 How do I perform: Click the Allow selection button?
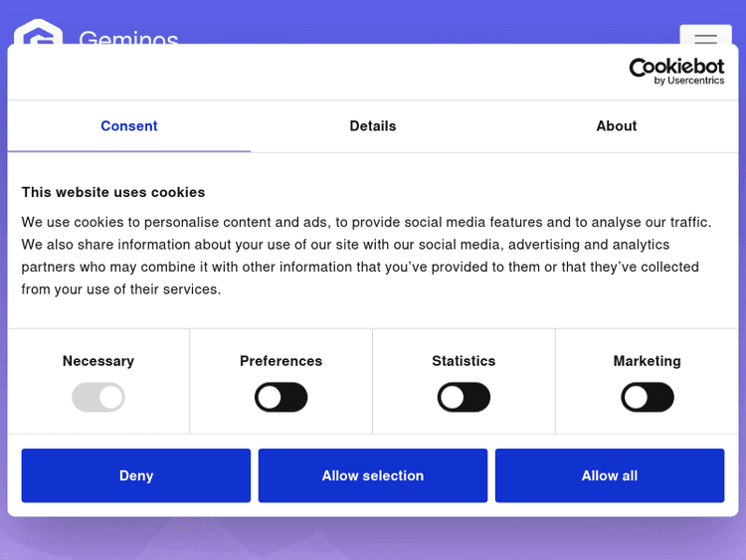[x=373, y=475]
